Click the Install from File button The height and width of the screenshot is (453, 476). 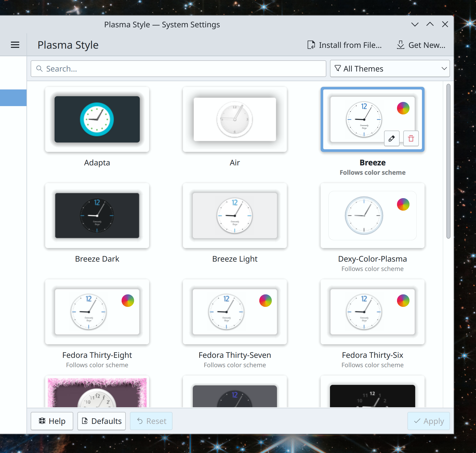[345, 45]
